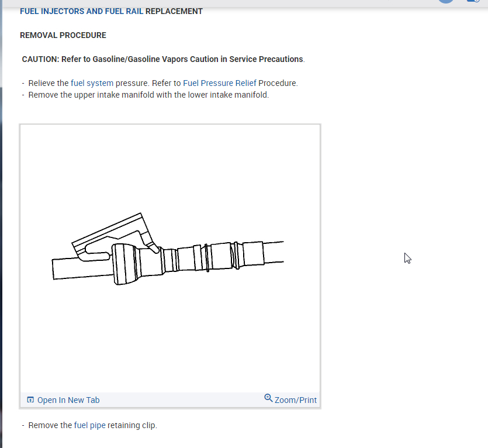Click 'Zoom/Print' link text
Viewport: 488px width, 448px height.
(x=296, y=400)
